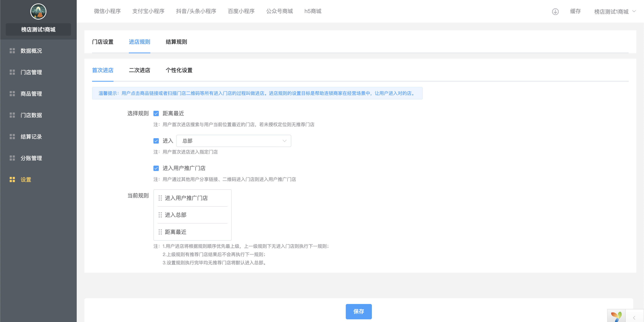Image resolution: width=644 pixels, height=322 pixels.
Task: Click the 商品管理 grid icon
Action: (12, 94)
